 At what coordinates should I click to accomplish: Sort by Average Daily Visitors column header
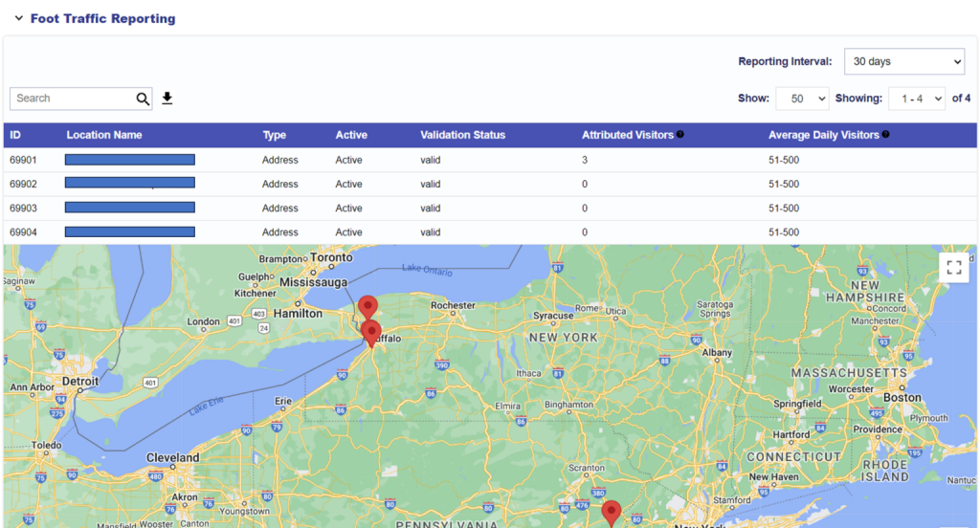point(824,135)
